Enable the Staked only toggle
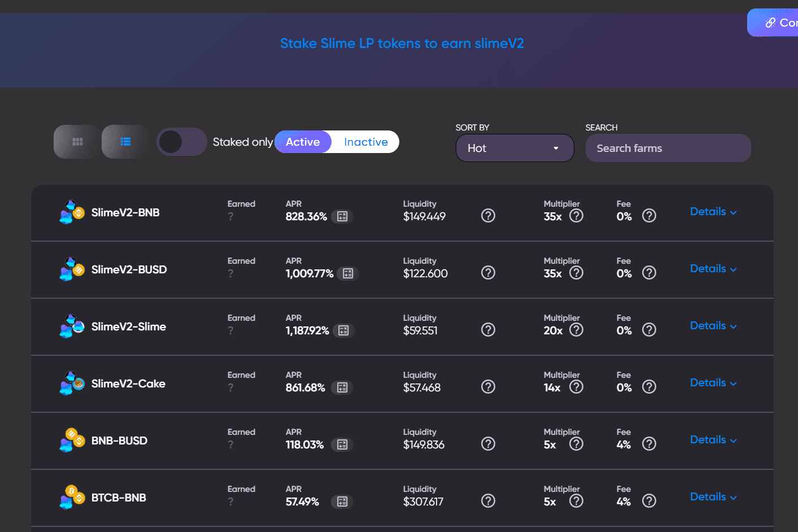Image resolution: width=798 pixels, height=532 pixels. pyautogui.click(x=181, y=142)
